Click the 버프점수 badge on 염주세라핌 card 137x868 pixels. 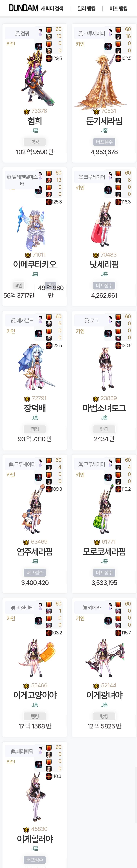(x=35, y=573)
